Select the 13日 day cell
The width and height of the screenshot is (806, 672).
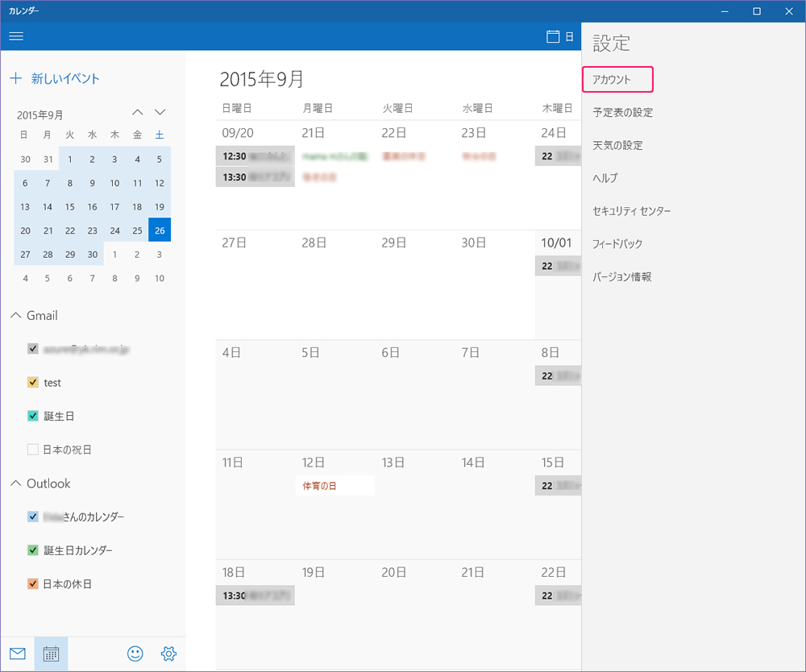[x=414, y=504]
